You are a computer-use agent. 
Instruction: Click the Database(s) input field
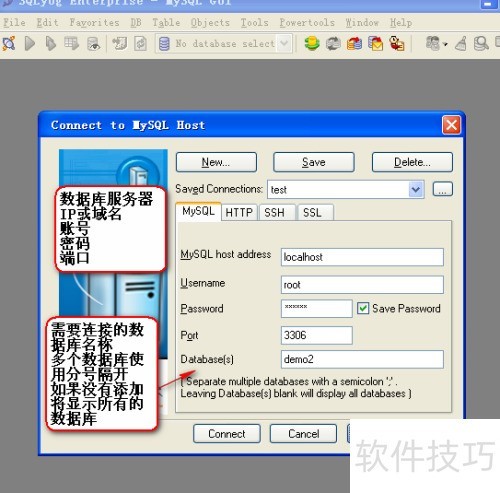pyautogui.click(x=362, y=359)
